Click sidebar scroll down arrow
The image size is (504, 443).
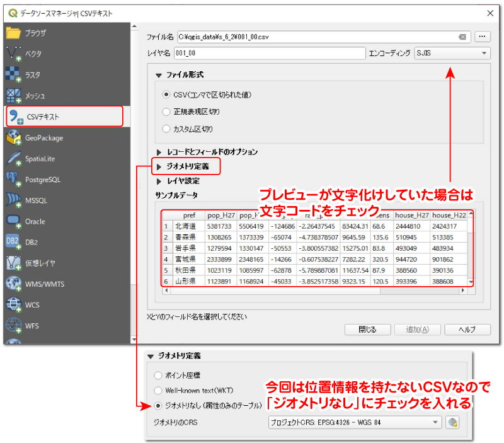coord(134,339)
